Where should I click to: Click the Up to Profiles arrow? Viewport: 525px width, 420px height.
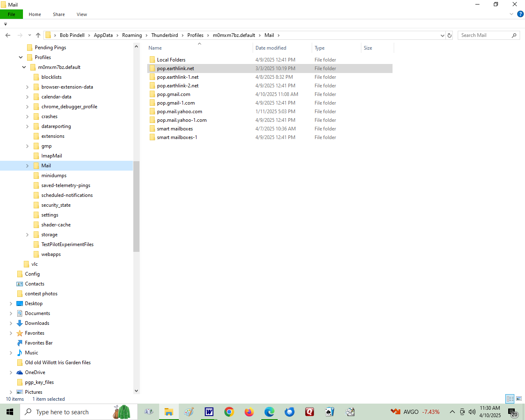point(38,35)
